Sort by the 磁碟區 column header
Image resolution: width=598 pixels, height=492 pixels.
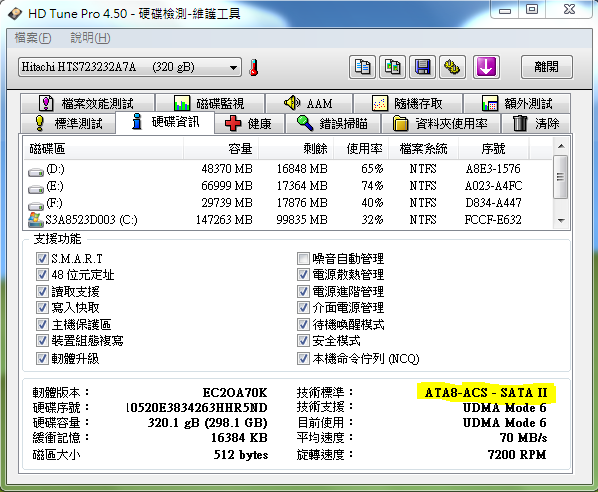[x=103, y=148]
